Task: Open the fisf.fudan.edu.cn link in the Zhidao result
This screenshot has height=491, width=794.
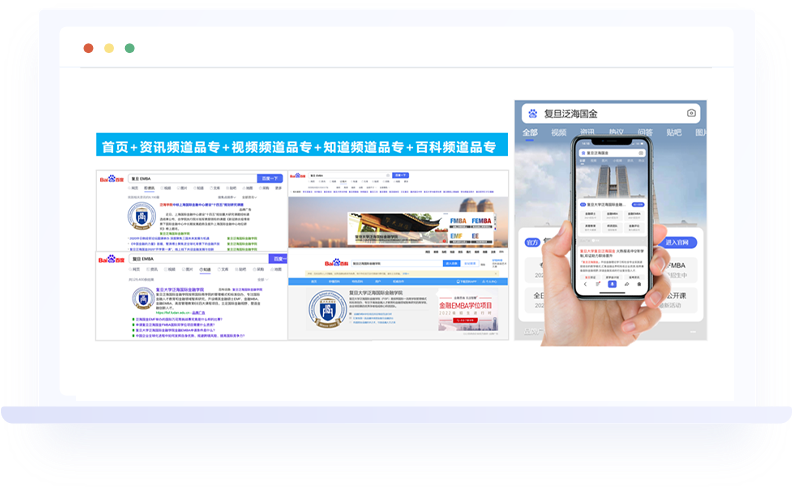Action: click(173, 313)
